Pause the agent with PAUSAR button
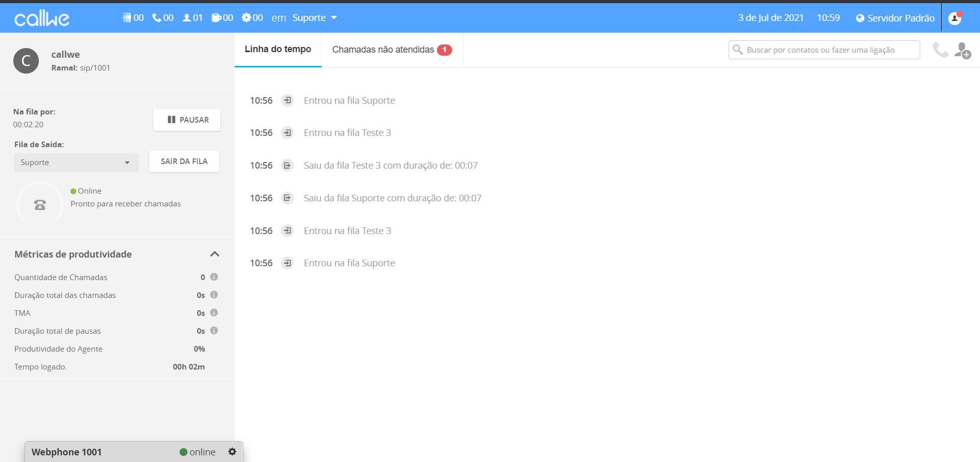This screenshot has height=462, width=980. (187, 120)
